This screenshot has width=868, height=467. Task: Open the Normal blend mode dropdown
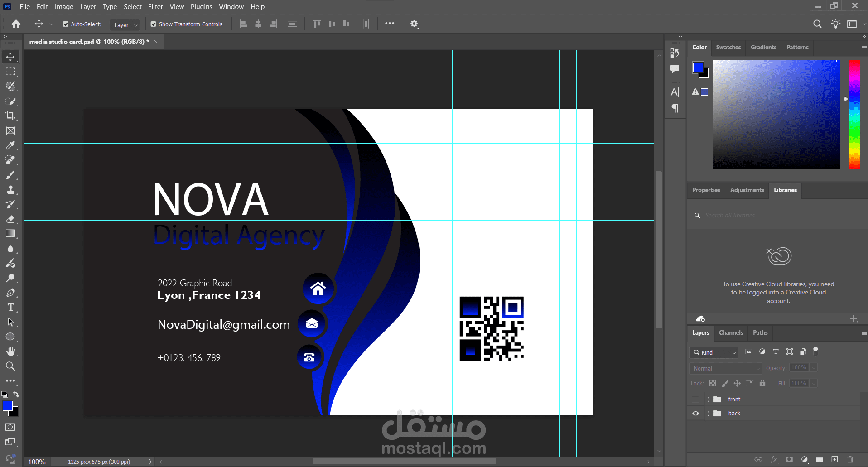(725, 368)
